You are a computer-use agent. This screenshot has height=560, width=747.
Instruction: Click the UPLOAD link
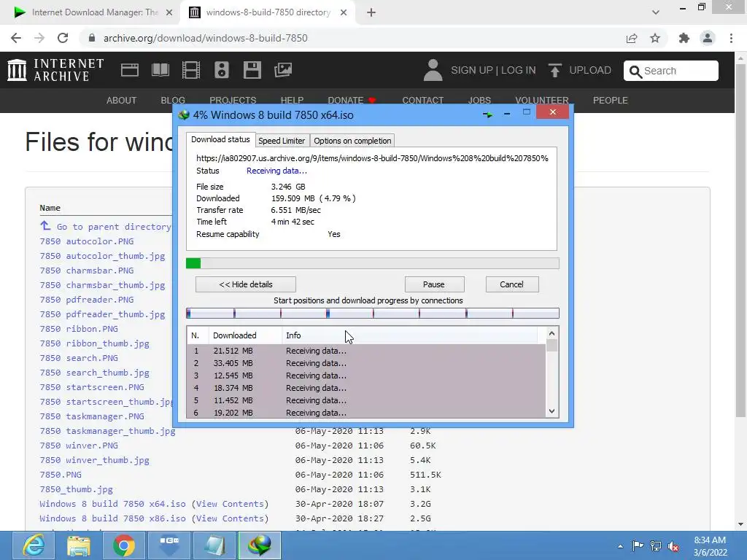click(590, 70)
